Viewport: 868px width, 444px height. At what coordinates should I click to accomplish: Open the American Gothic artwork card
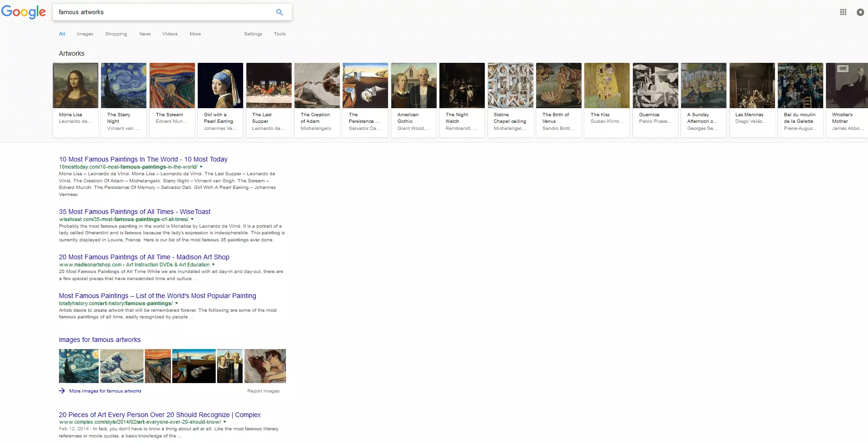tap(414, 100)
